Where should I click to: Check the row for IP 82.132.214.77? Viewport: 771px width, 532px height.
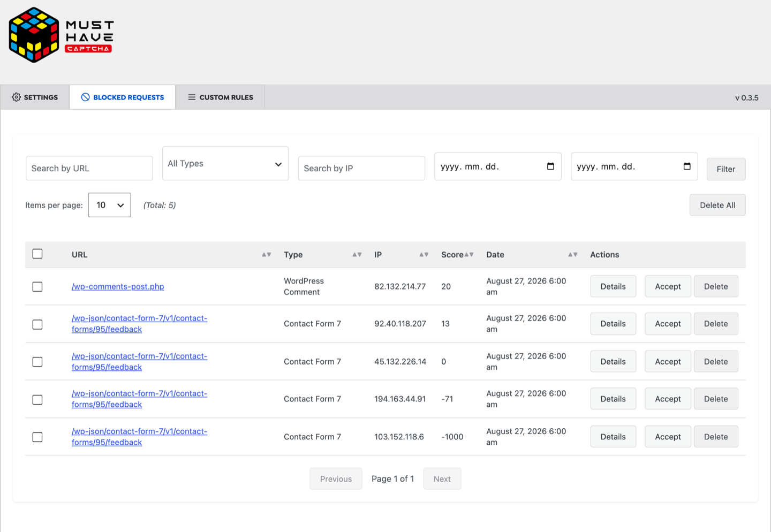(x=37, y=287)
